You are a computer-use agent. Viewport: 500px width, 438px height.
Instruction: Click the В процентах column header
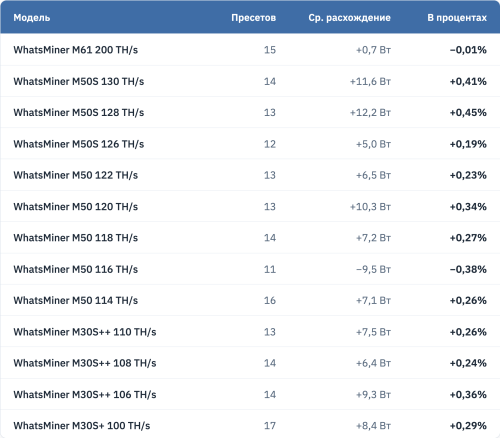(457, 18)
